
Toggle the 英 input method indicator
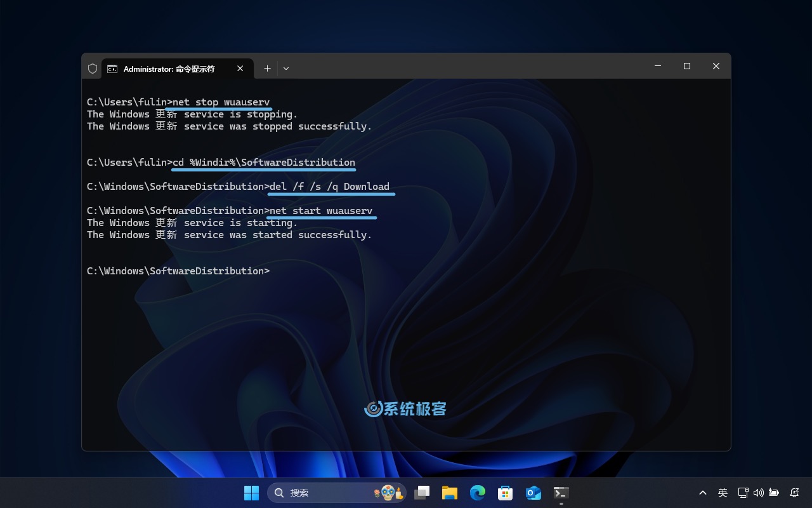pos(722,492)
